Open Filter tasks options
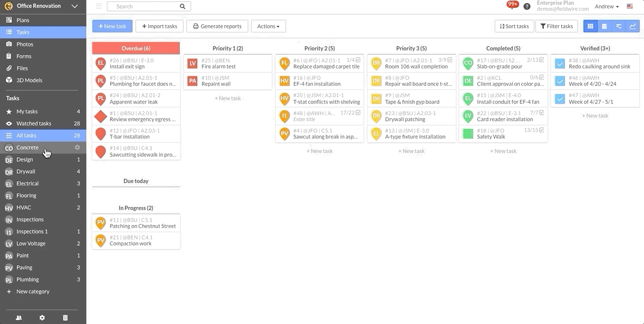Image resolution: width=644 pixels, height=324 pixels. [x=556, y=26]
